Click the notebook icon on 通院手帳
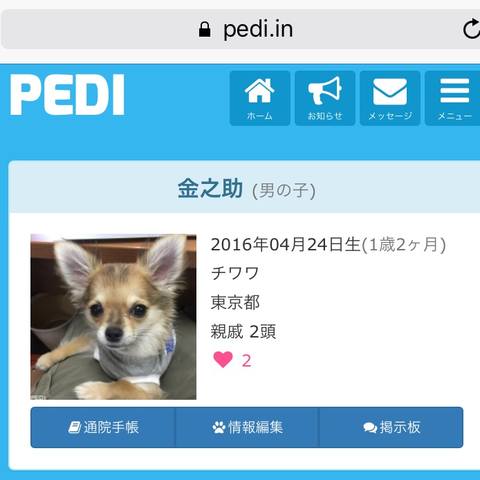 [x=75, y=427]
